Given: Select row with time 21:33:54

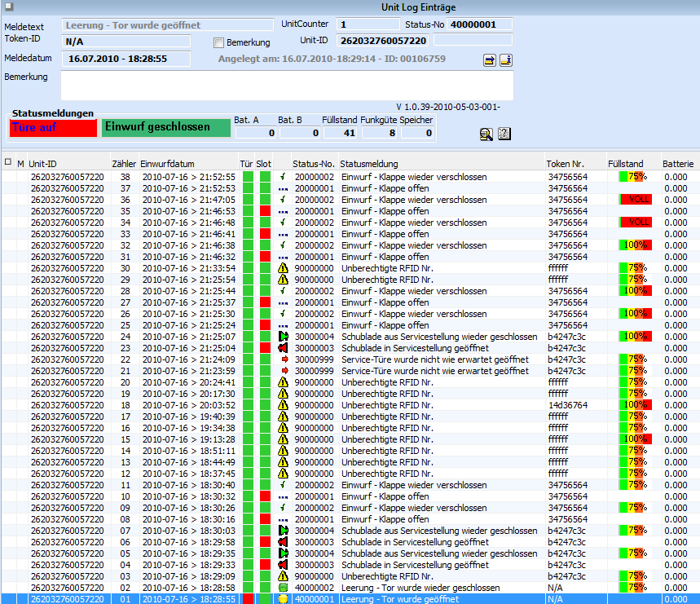Looking at the screenshot, I should coord(350,268).
